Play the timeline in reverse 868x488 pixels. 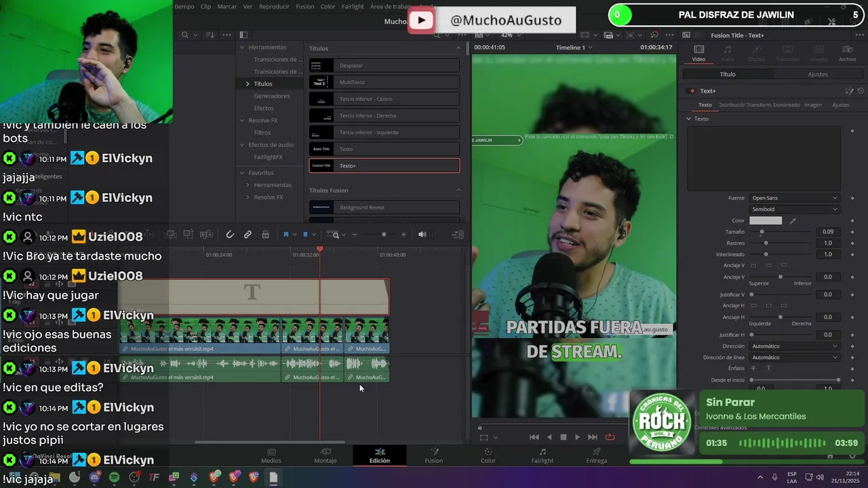[x=549, y=437]
